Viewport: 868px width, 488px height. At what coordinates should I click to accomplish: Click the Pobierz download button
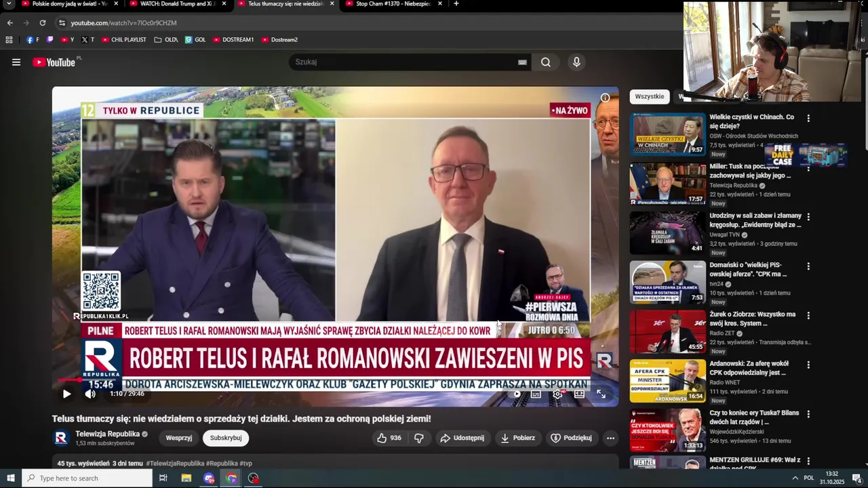[x=517, y=438]
